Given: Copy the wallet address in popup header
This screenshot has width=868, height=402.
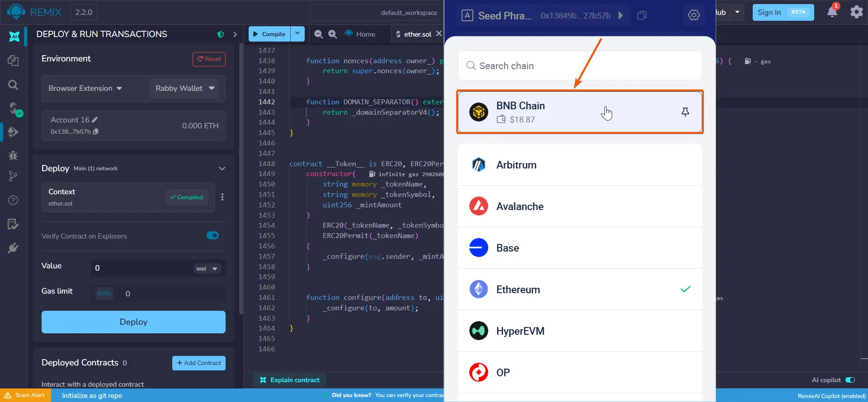Looking at the screenshot, I should pos(642,16).
